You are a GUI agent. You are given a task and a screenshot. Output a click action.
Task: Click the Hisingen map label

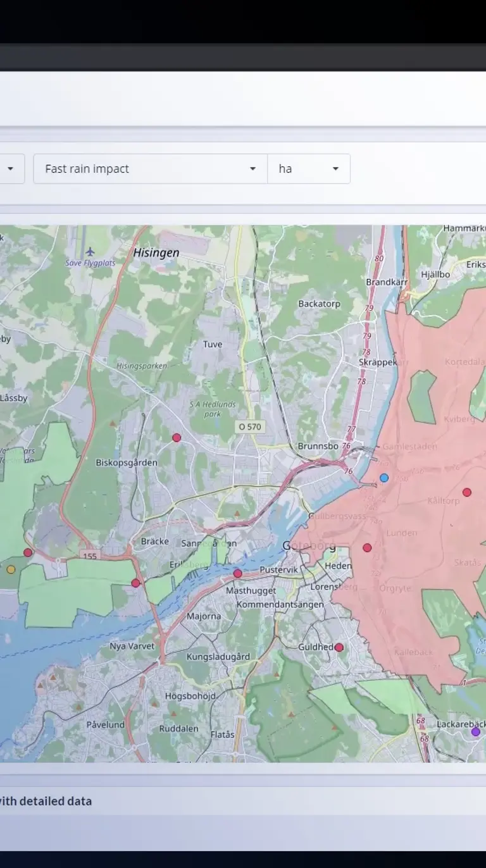(x=156, y=252)
